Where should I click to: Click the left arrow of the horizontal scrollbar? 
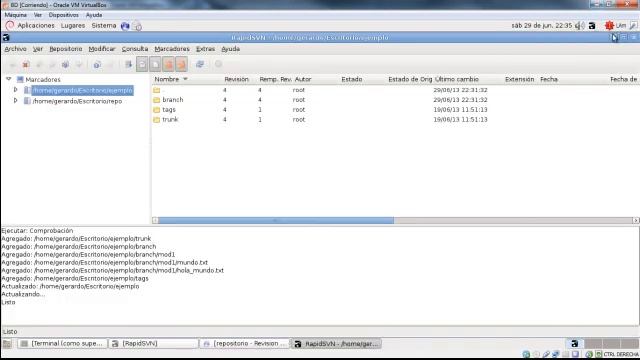[155, 220]
